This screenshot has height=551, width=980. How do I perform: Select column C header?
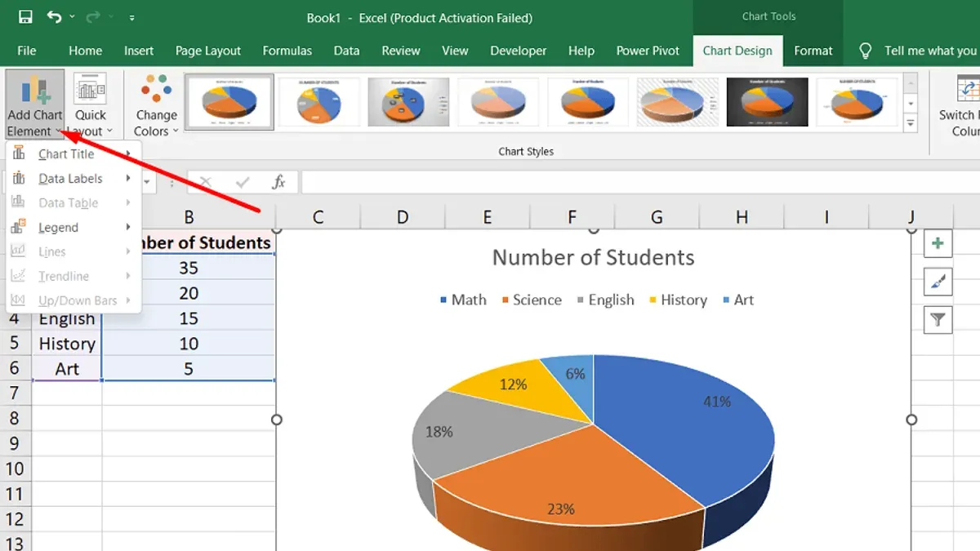318,217
